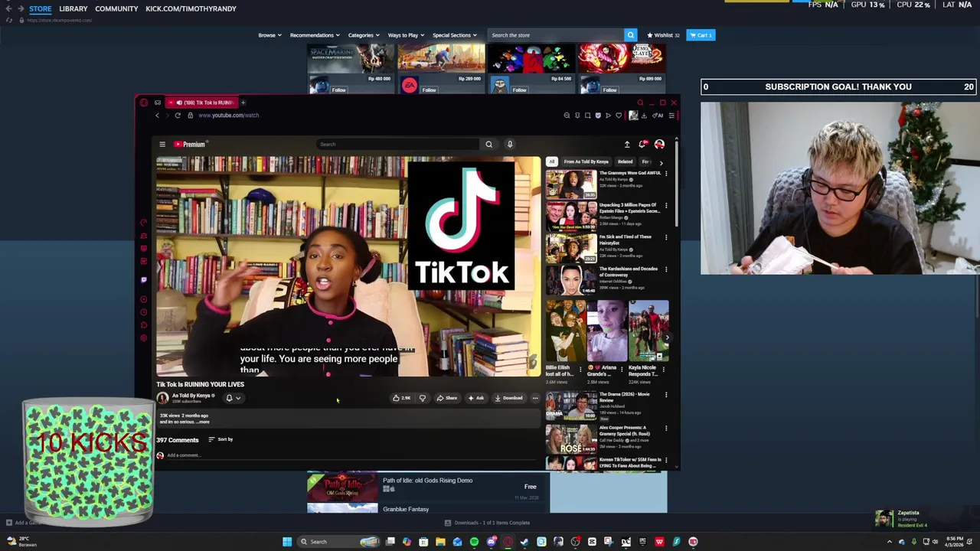
Task: Open As Told By Kenya channel avatar
Action: click(x=162, y=398)
